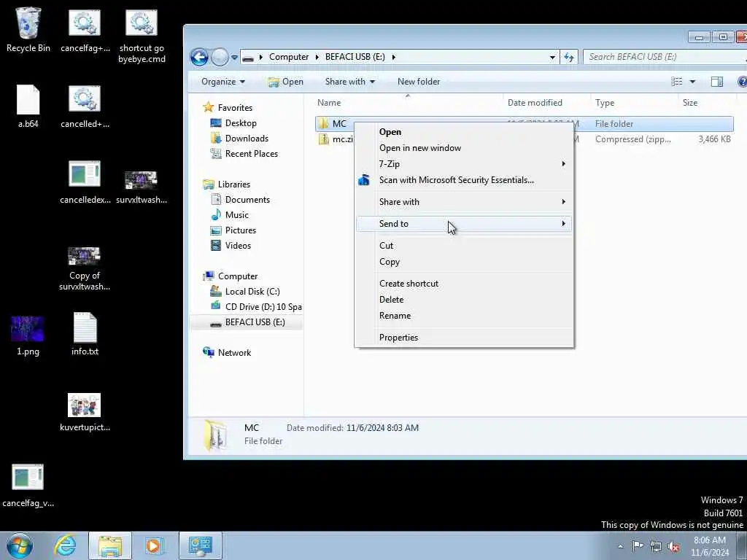This screenshot has width=747, height=560.
Task: Select Music library
Action: (237, 215)
